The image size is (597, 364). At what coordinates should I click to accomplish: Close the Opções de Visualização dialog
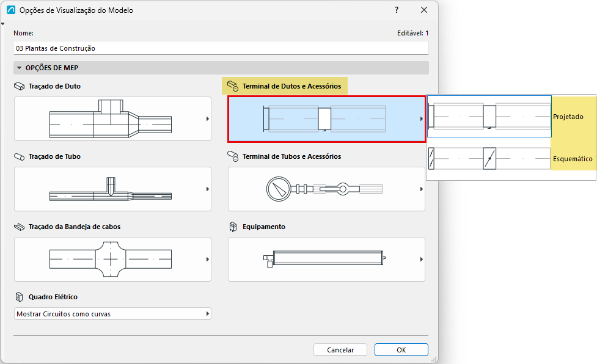[x=423, y=10]
